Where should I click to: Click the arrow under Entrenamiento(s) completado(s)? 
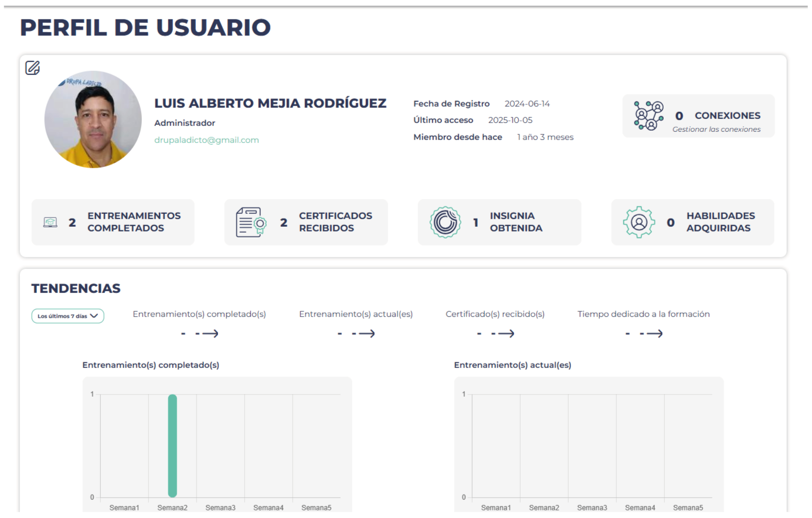coord(210,333)
